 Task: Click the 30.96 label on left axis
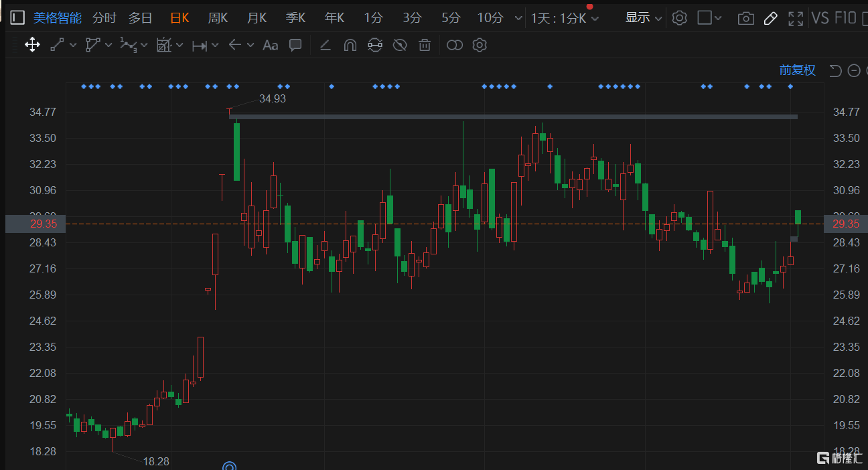(43, 190)
